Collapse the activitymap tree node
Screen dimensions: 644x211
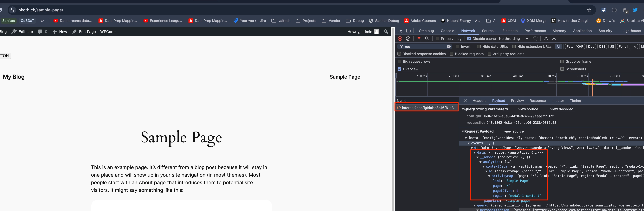coord(489,176)
